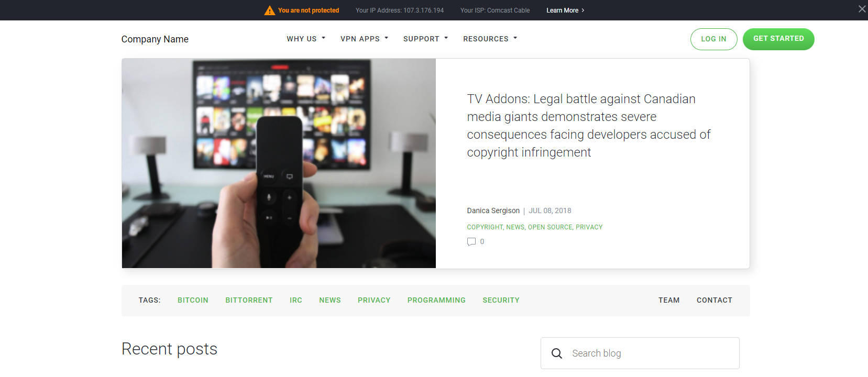Select the PROGRAMMING tag
Screen dimensions: 868x377
pyautogui.click(x=436, y=301)
